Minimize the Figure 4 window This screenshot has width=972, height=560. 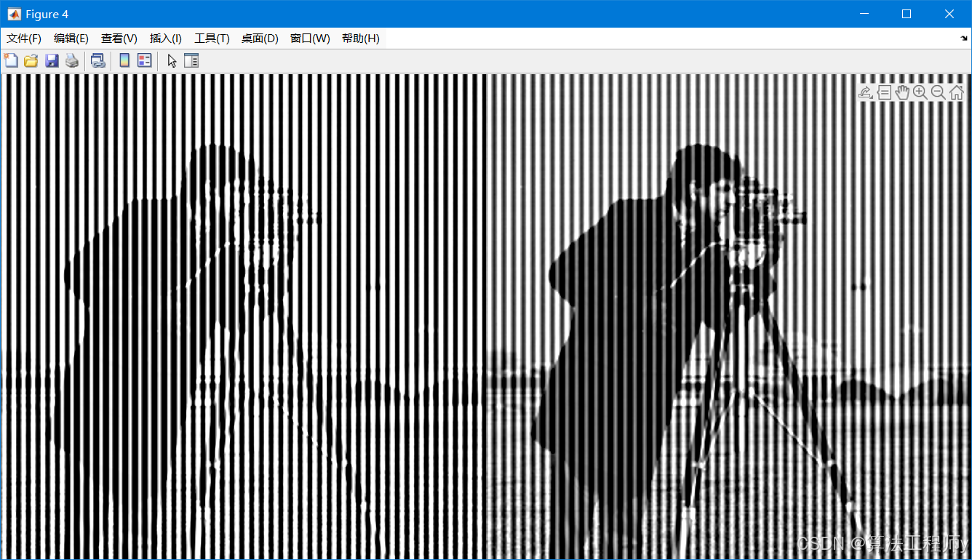[864, 14]
